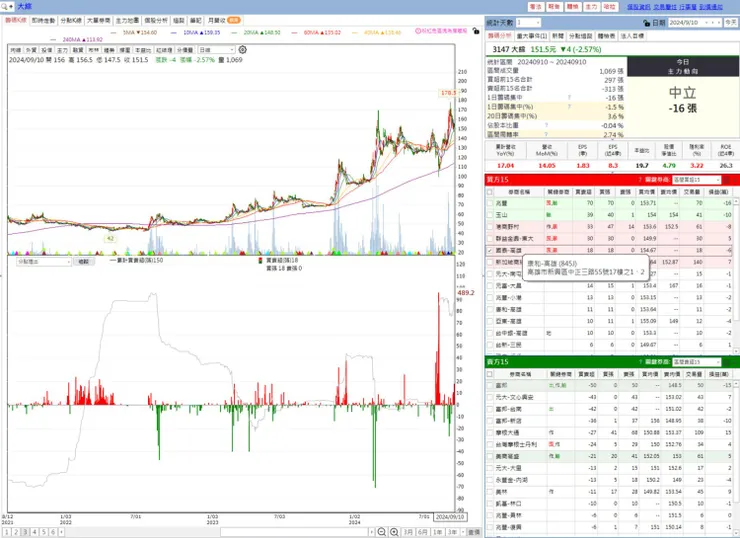The width and height of the screenshot is (740, 538).
Task: Open the 日線 period dropdown
Action: pyautogui.click(x=216, y=50)
